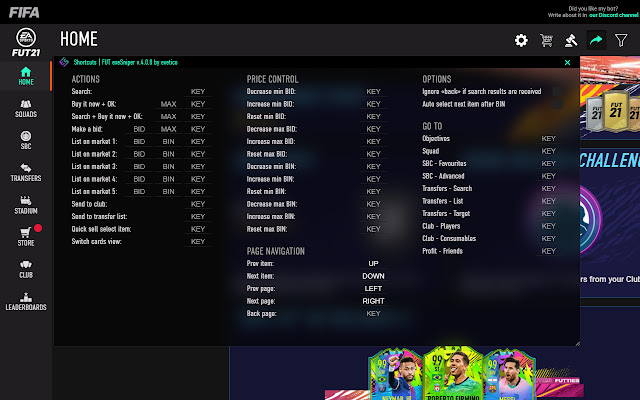Set KEY field for Club - Players

[549, 226]
